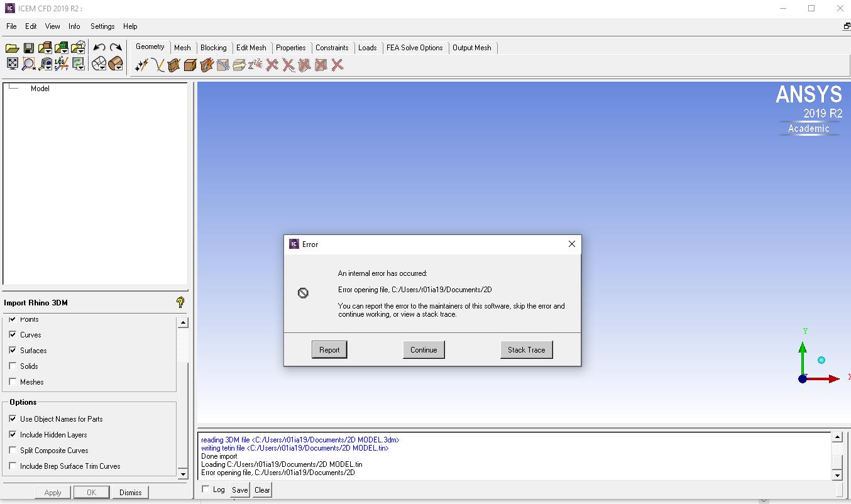Switch to the Output Mesh tab
This screenshot has height=504, width=851.
point(472,48)
